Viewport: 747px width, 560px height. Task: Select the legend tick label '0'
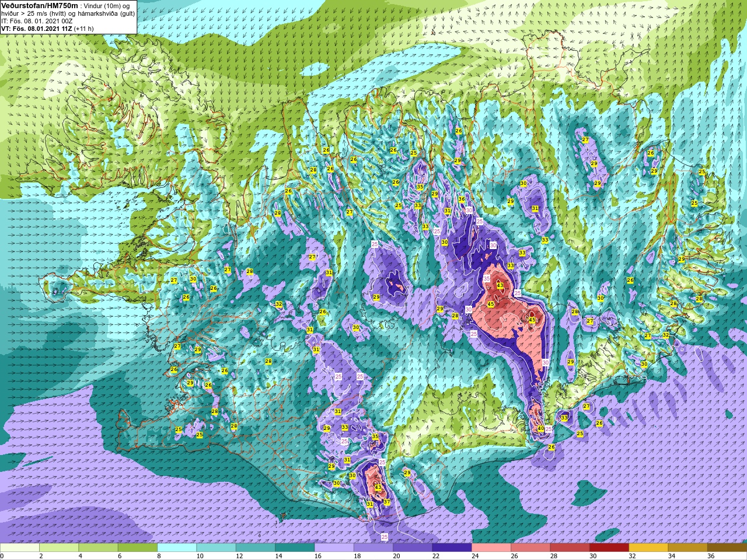pos(2,556)
